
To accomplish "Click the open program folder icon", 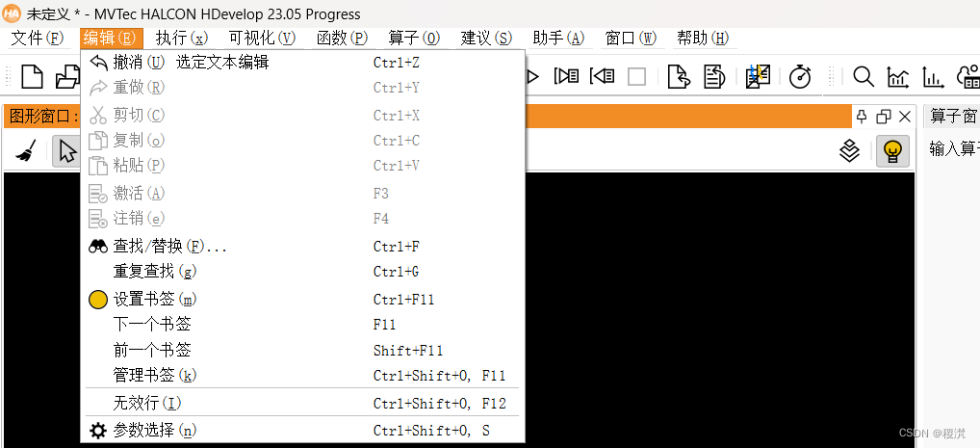I will pos(67,77).
